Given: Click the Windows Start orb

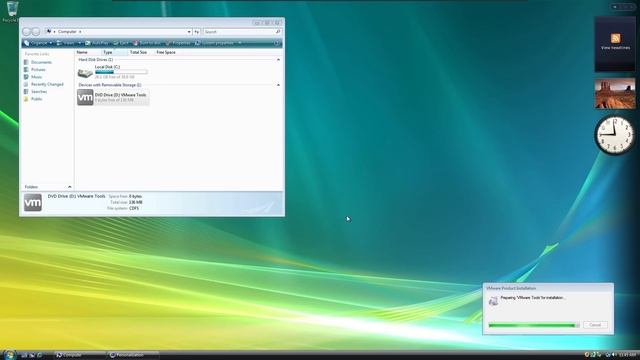Looking at the screenshot, I should 9,355.
